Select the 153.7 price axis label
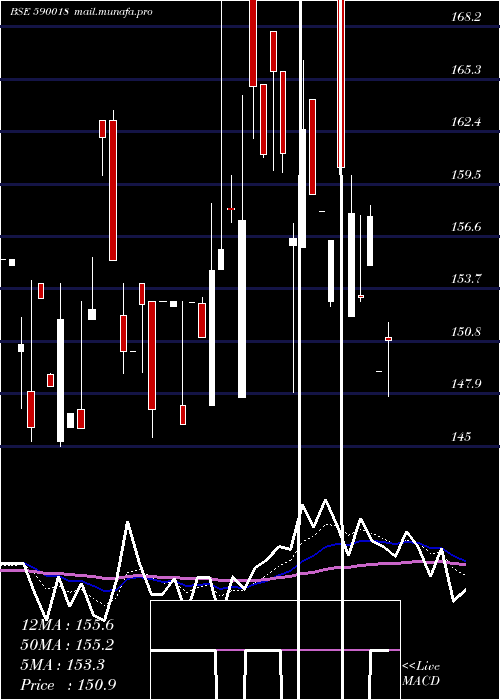This screenshot has width=500, height=700. 466,279
